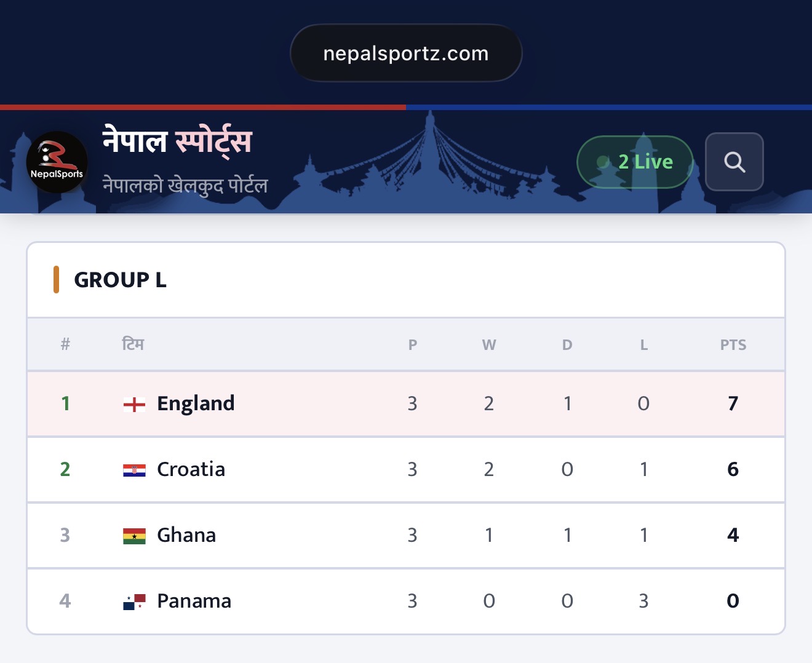Screen dimensions: 812x663
Task: Open the search magnifier icon
Action: (x=734, y=162)
